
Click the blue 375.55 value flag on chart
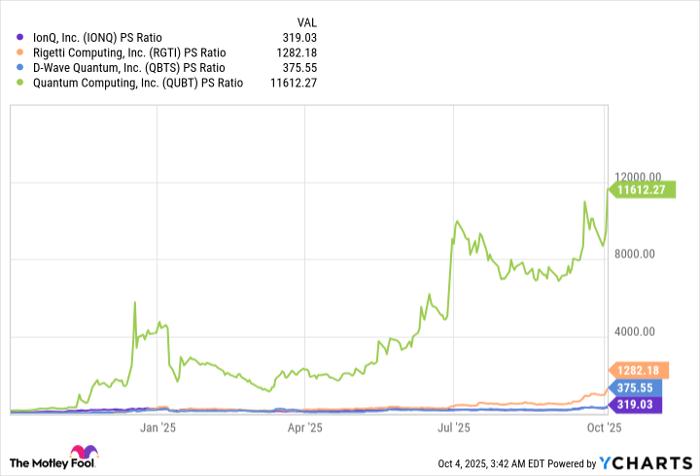point(635,388)
